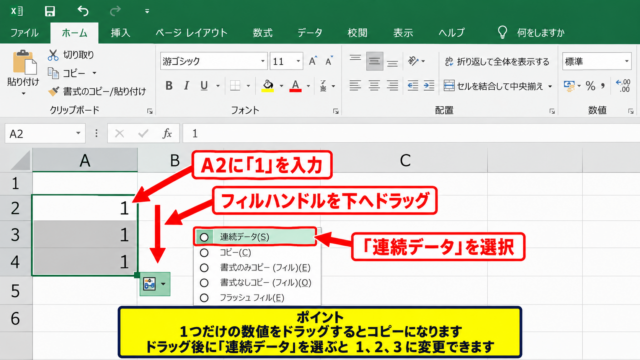The image size is (640, 360).
Task: Click the phonetic guide (ふりがな) icon
Action: click(x=323, y=86)
